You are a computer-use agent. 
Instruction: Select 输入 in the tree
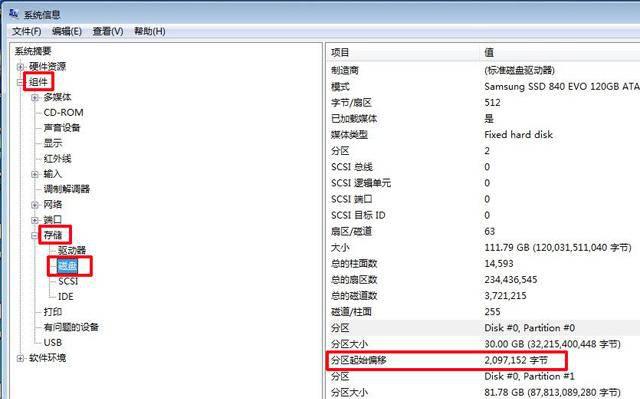point(53,174)
